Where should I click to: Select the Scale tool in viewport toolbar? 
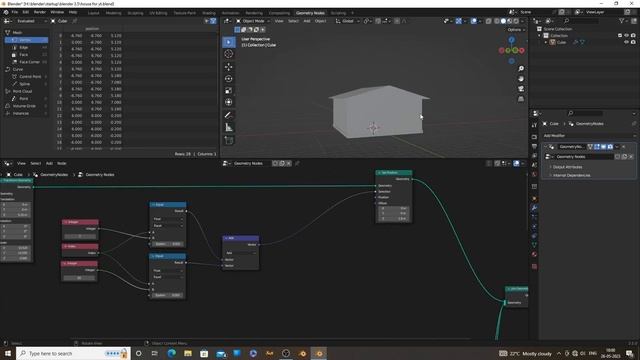pos(229,91)
